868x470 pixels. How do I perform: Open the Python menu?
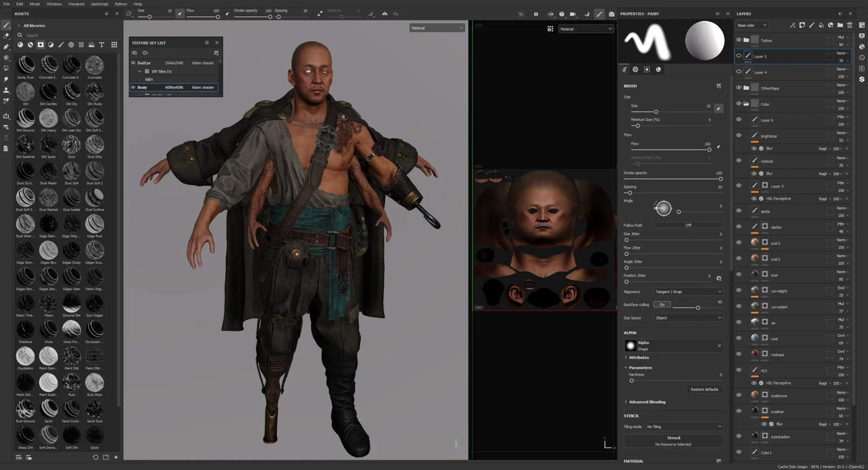coord(121,4)
